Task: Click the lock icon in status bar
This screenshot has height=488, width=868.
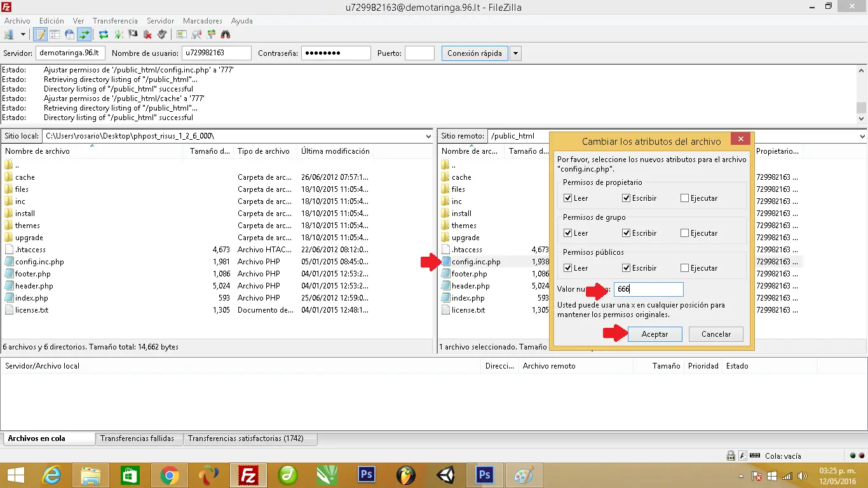Action: (x=731, y=456)
